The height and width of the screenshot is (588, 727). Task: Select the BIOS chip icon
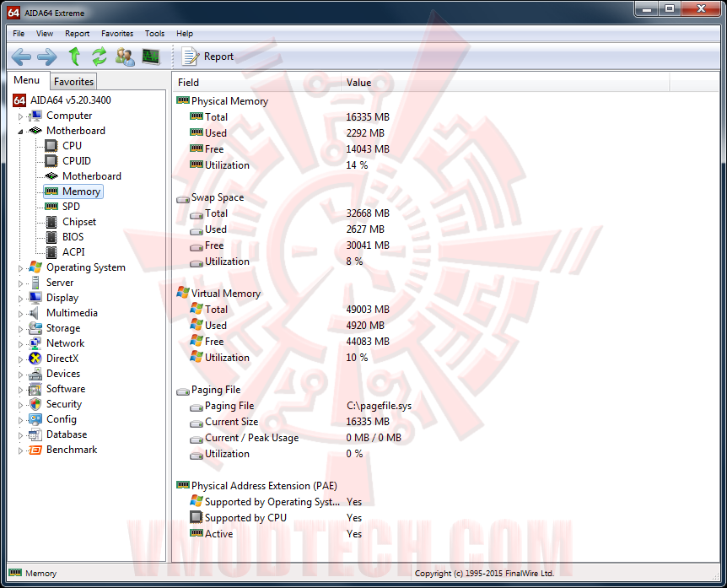pos(51,237)
